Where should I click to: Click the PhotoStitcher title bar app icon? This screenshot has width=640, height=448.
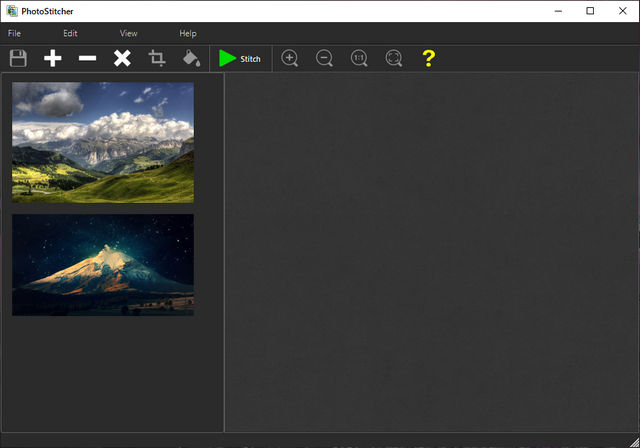point(11,10)
